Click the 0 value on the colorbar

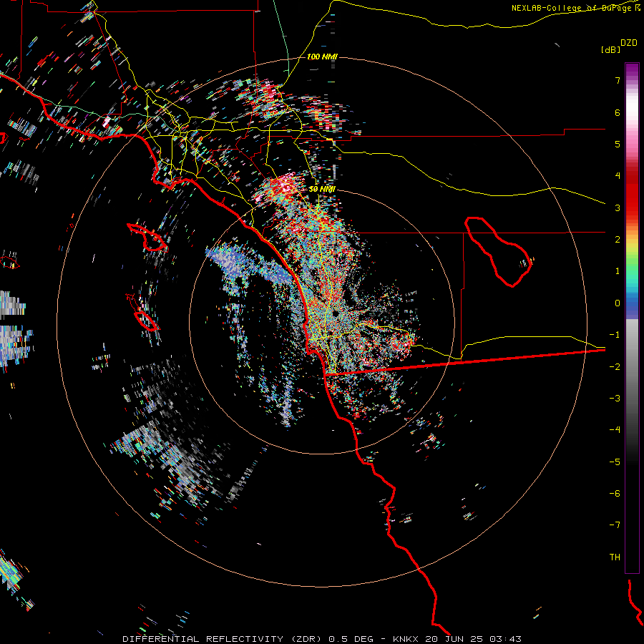[x=618, y=303]
